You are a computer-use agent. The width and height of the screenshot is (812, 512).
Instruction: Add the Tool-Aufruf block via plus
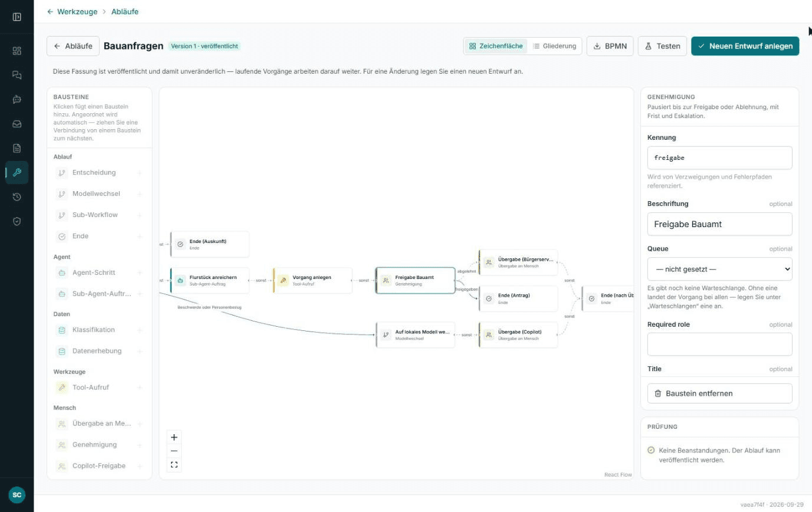(x=140, y=388)
